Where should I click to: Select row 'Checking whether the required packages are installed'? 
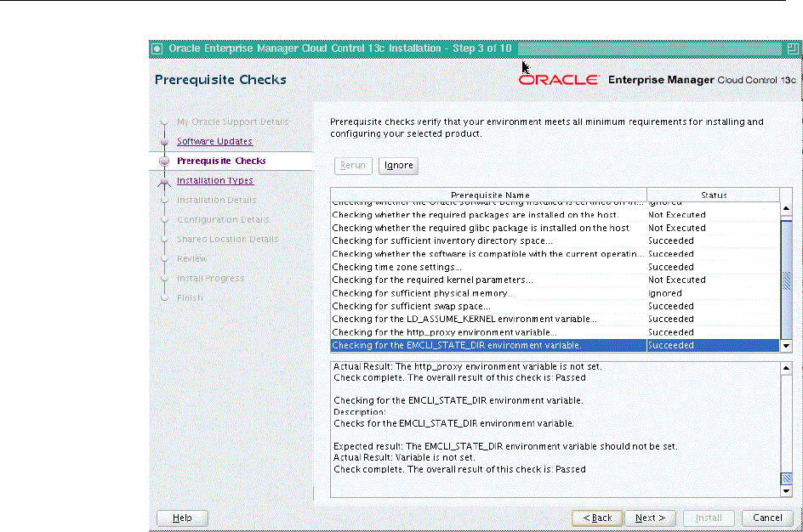pos(555,215)
